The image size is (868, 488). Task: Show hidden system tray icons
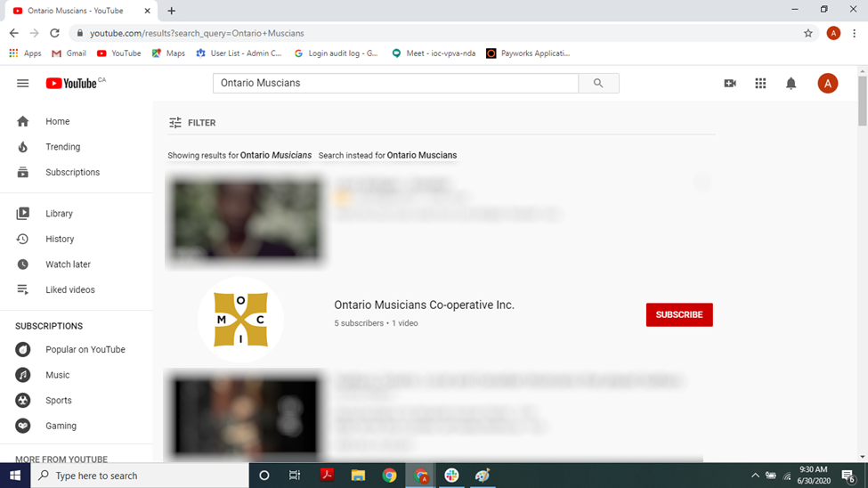[x=755, y=476]
